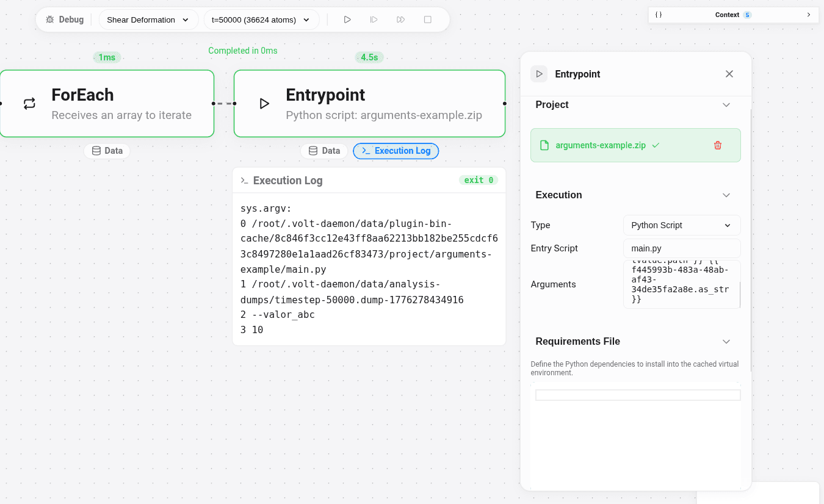This screenshot has height=504, width=824.
Task: Click the checkmark next to arguments-example.zip
Action: 656,145
